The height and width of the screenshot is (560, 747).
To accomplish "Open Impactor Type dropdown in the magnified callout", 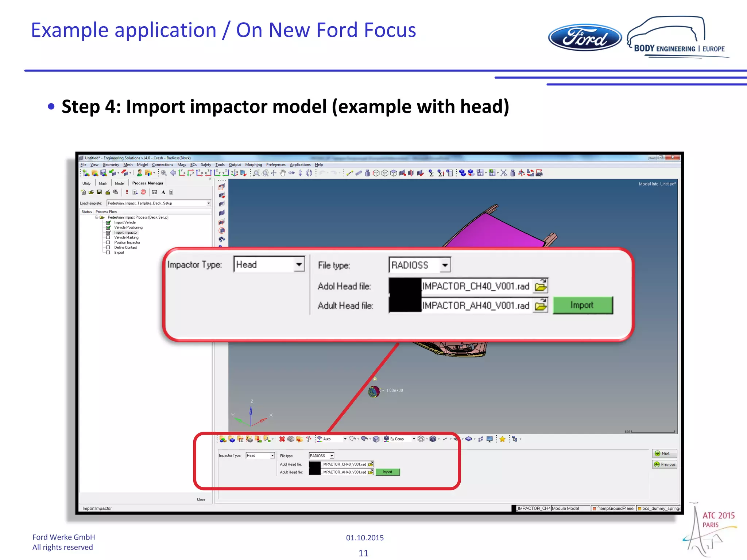I will (x=299, y=264).
